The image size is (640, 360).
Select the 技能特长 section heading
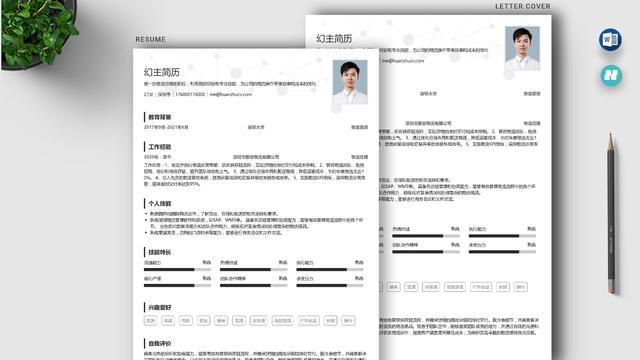pyautogui.click(x=160, y=252)
